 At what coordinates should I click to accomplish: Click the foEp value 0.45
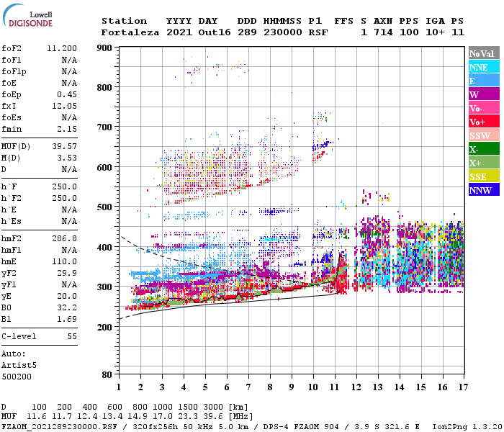[x=67, y=94]
